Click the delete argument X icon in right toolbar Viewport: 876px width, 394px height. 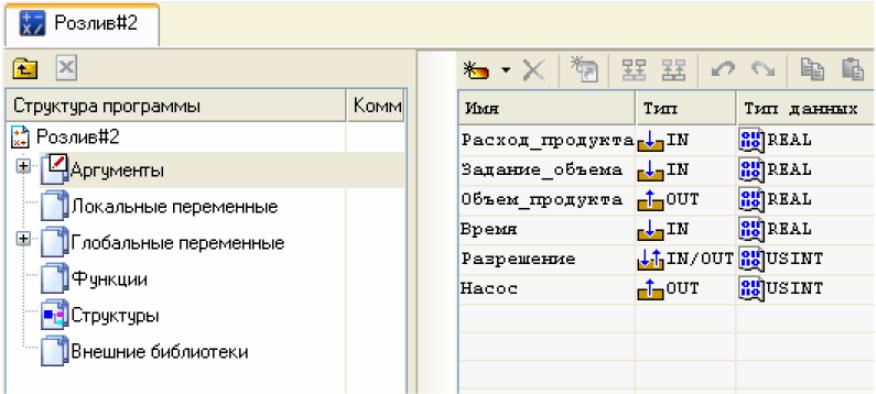533,71
